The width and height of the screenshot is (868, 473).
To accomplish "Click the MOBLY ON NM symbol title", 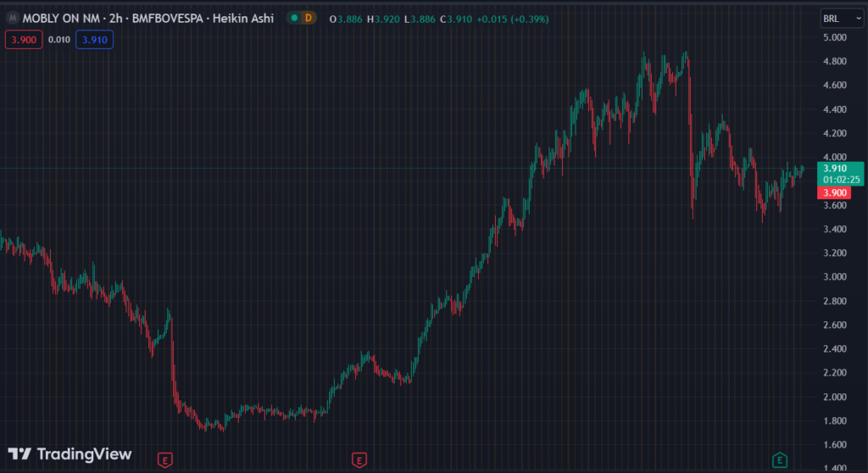I will click(61, 19).
